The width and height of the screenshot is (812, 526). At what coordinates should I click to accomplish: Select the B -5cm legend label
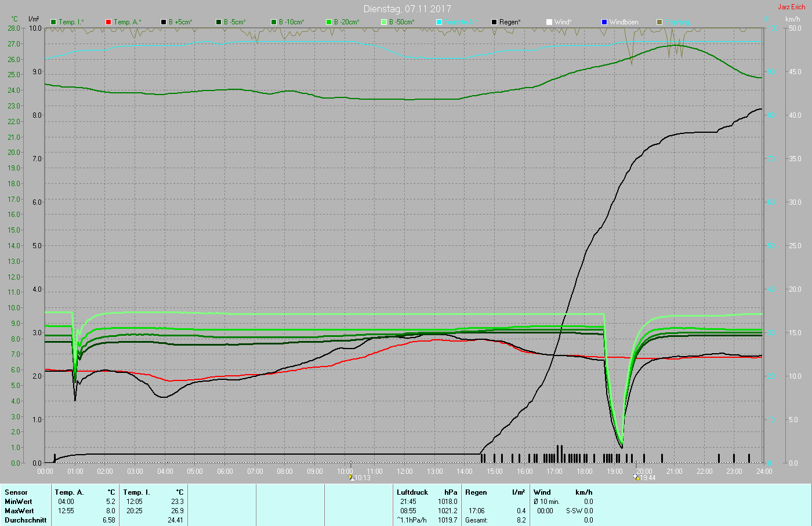tap(235, 22)
